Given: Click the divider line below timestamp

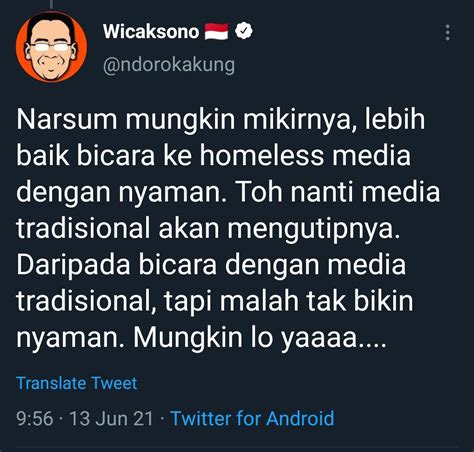Looking at the screenshot, I should [237, 446].
